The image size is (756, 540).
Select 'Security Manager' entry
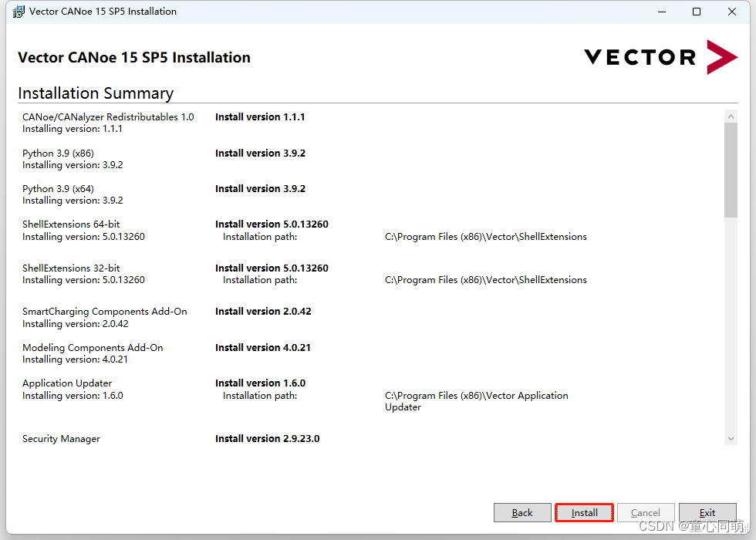pos(61,439)
